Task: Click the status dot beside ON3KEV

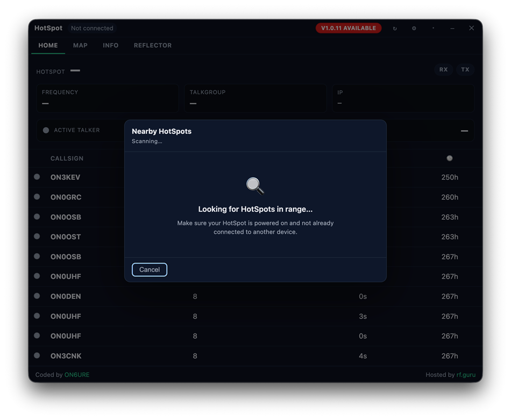Action: pos(37,176)
